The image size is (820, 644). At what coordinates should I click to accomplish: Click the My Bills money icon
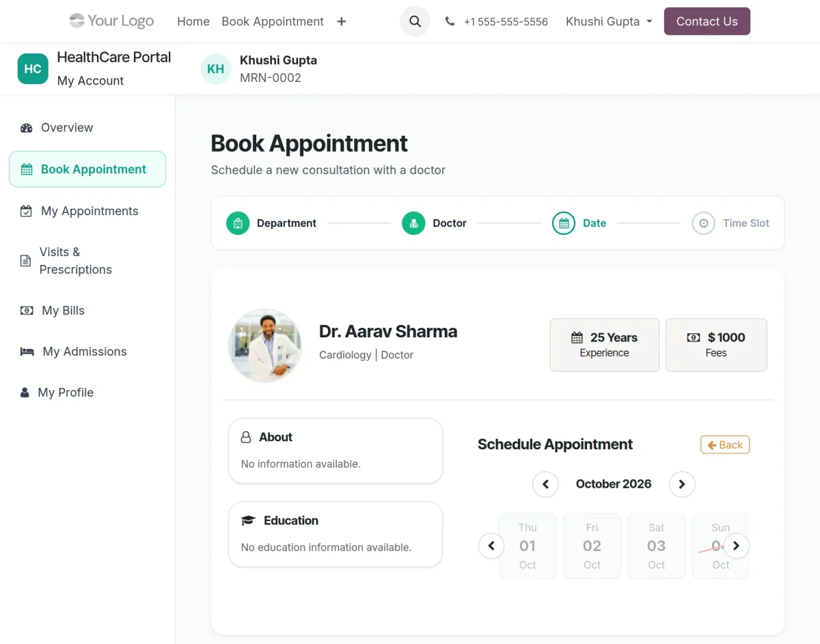pos(27,311)
